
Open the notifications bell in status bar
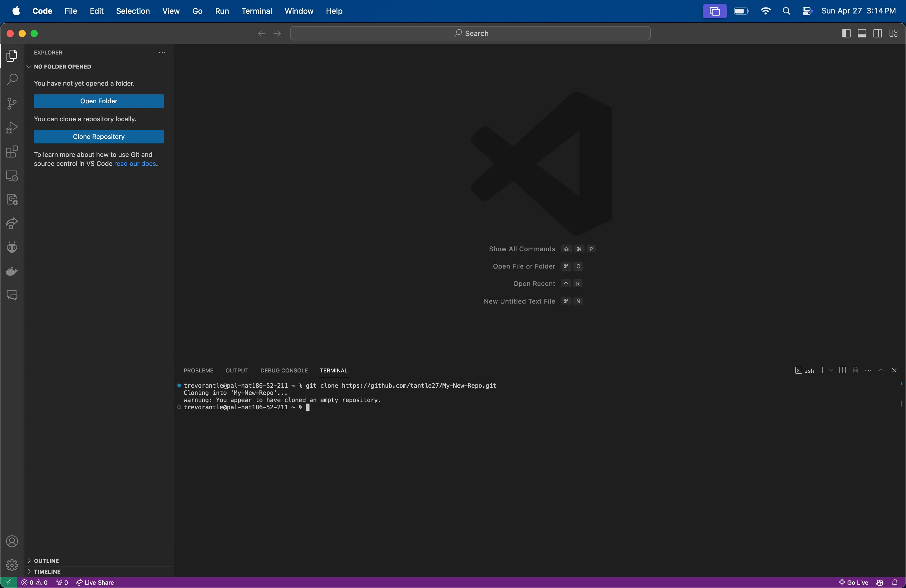pos(895,583)
